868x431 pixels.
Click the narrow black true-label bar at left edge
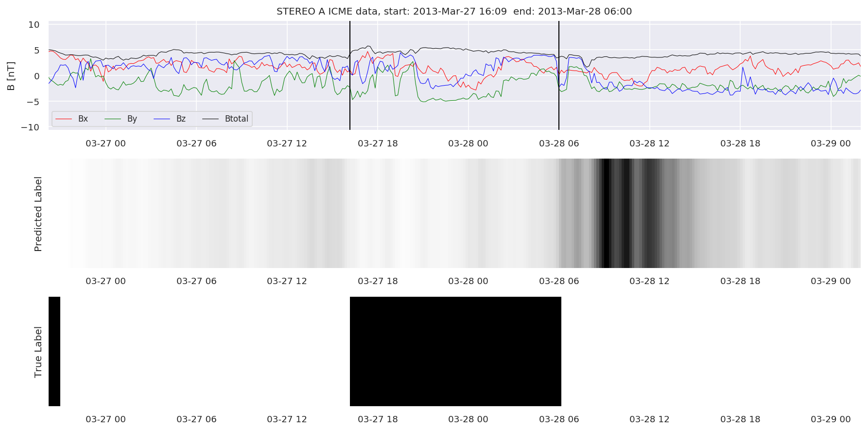(x=54, y=351)
